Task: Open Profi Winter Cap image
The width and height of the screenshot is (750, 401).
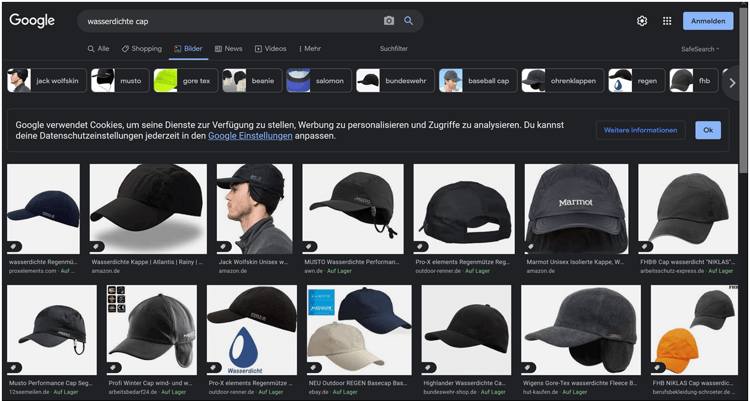Action: tap(152, 330)
